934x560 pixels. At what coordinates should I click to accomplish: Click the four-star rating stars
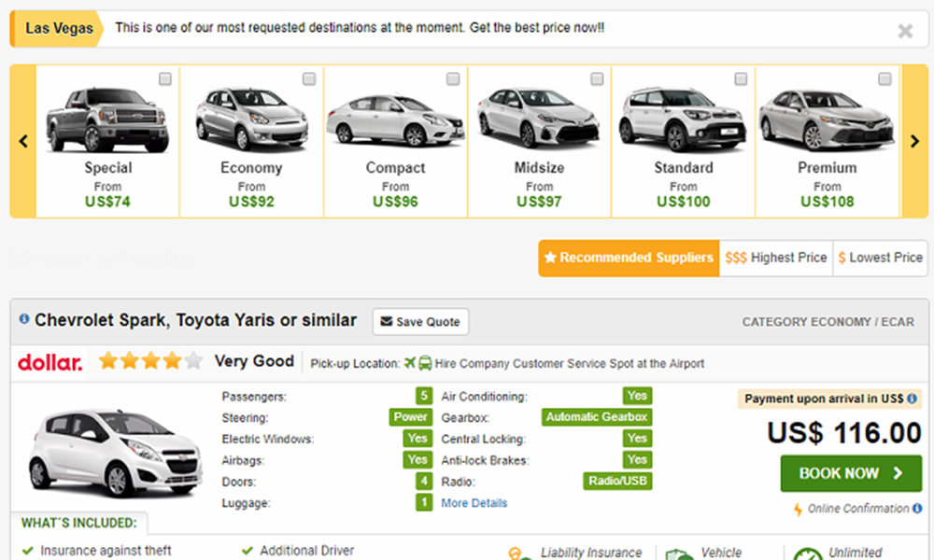(x=149, y=361)
